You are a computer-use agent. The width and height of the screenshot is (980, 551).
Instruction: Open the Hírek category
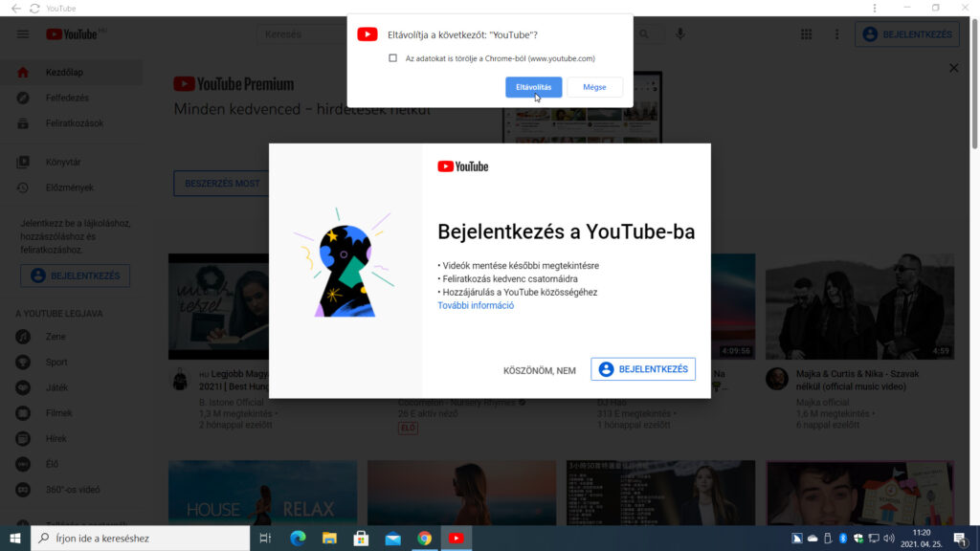(72, 439)
